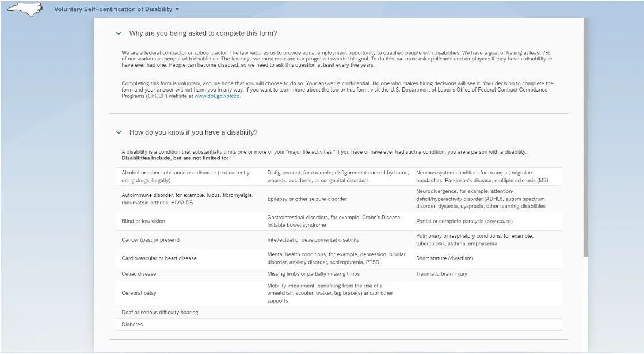The width and height of the screenshot is (644, 354).
Task: Click the "Why are you being asked" heading
Action: point(203,33)
